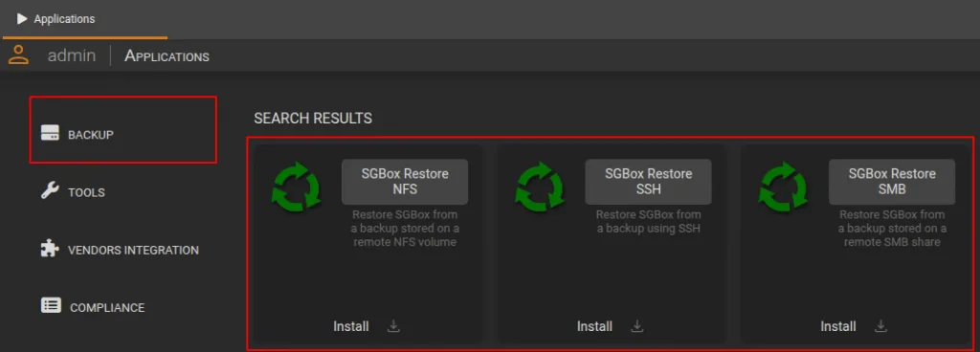Image resolution: width=980 pixels, height=352 pixels.
Task: Click the Applications page title
Action: tap(167, 56)
